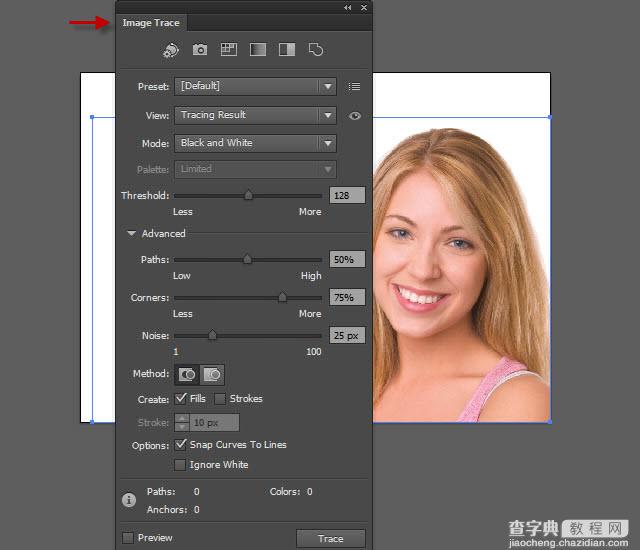Open the View dropdown showing Tracing Result
640x550 pixels.
(x=255, y=115)
